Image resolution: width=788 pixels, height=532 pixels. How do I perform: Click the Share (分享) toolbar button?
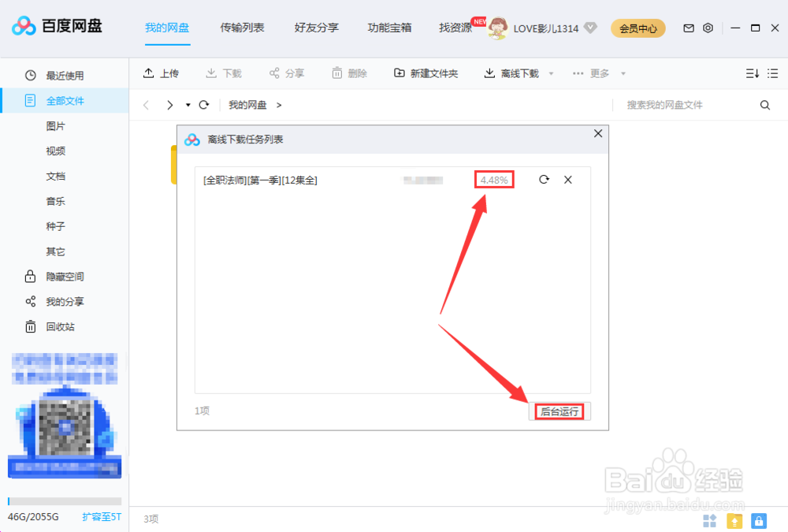[x=287, y=73]
